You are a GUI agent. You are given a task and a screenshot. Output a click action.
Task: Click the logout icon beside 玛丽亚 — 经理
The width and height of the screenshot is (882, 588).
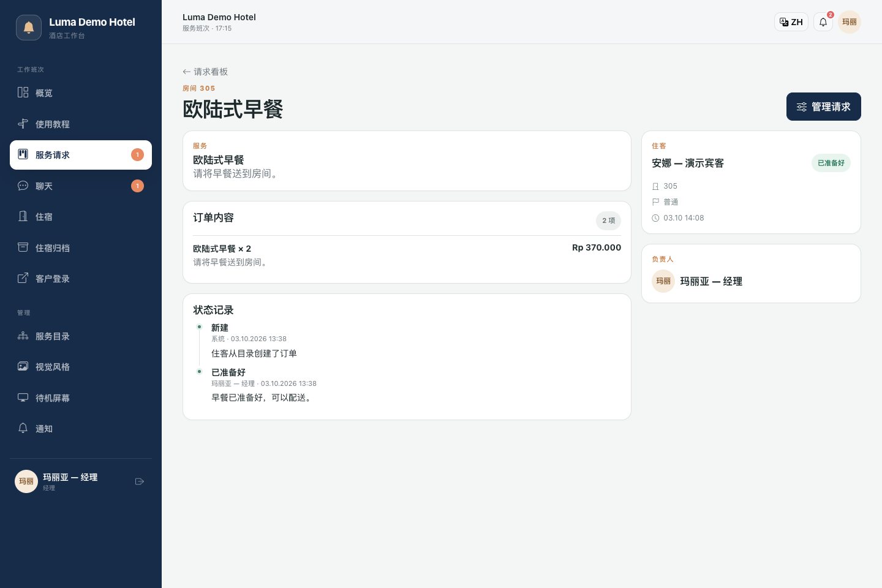(x=140, y=481)
